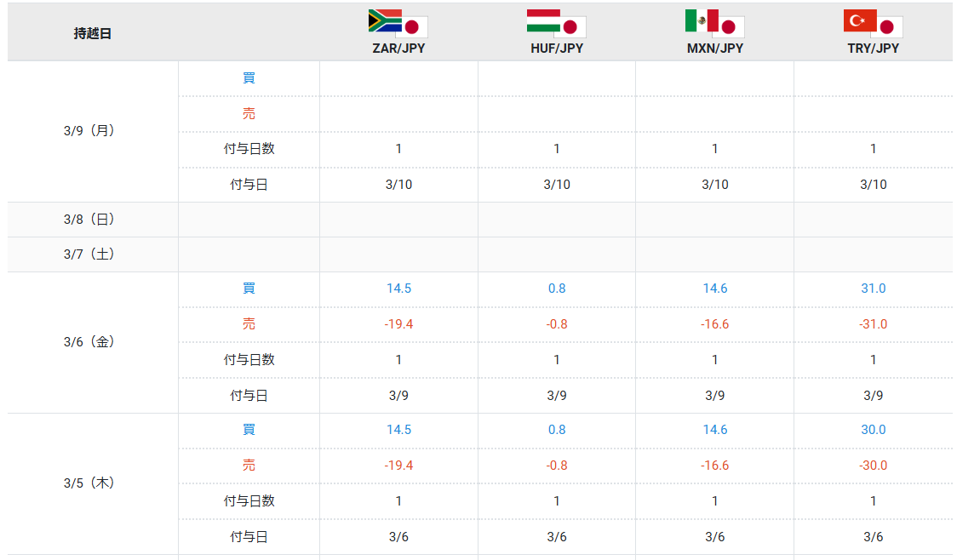
Task: Click Japan flag beside MXN/JPY
Action: 730,27
